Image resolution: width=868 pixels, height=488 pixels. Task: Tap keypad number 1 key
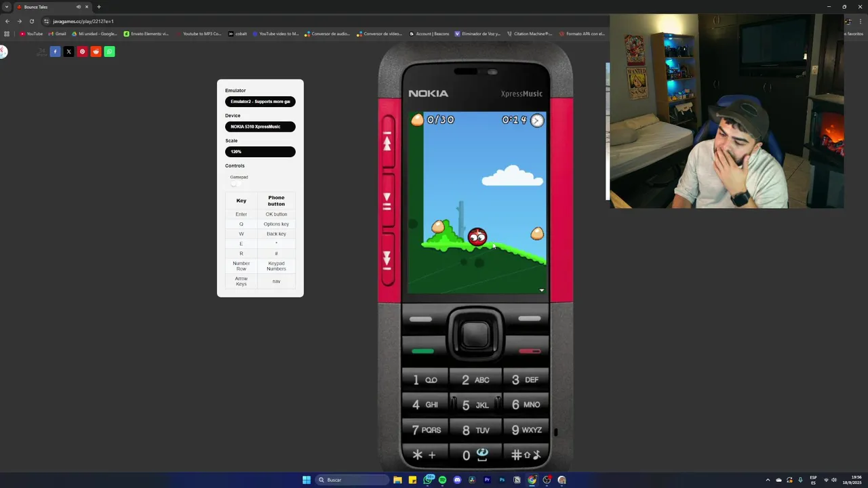tap(426, 380)
